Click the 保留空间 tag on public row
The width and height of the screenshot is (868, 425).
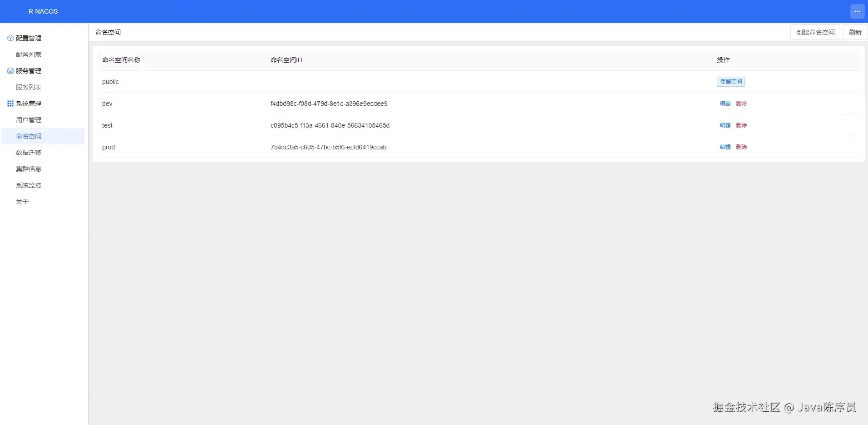click(x=731, y=82)
